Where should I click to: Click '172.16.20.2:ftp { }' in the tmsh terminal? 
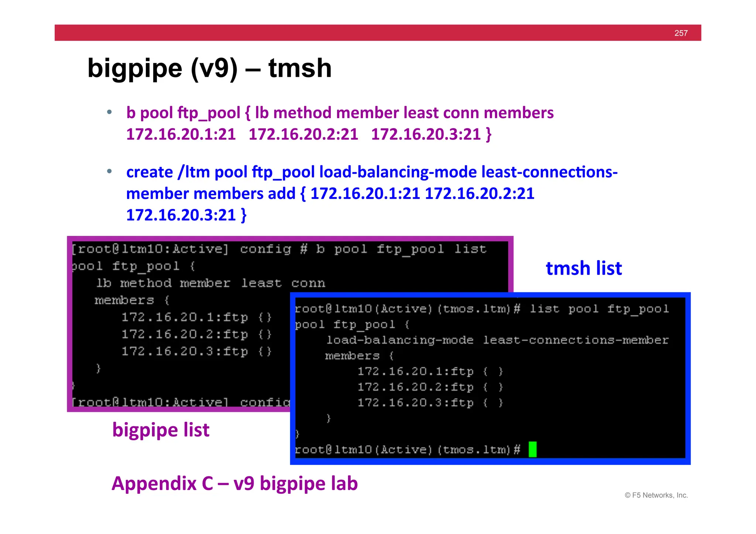tap(430, 387)
